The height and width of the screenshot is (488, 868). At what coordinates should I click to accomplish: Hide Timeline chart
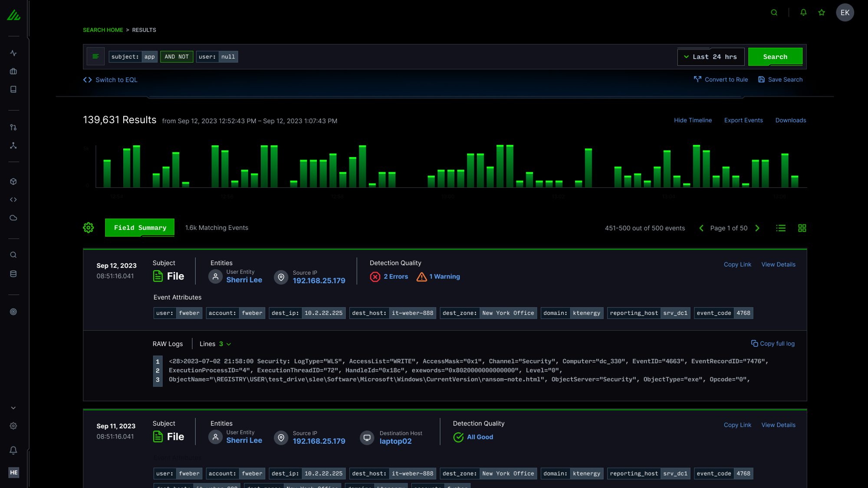point(693,120)
